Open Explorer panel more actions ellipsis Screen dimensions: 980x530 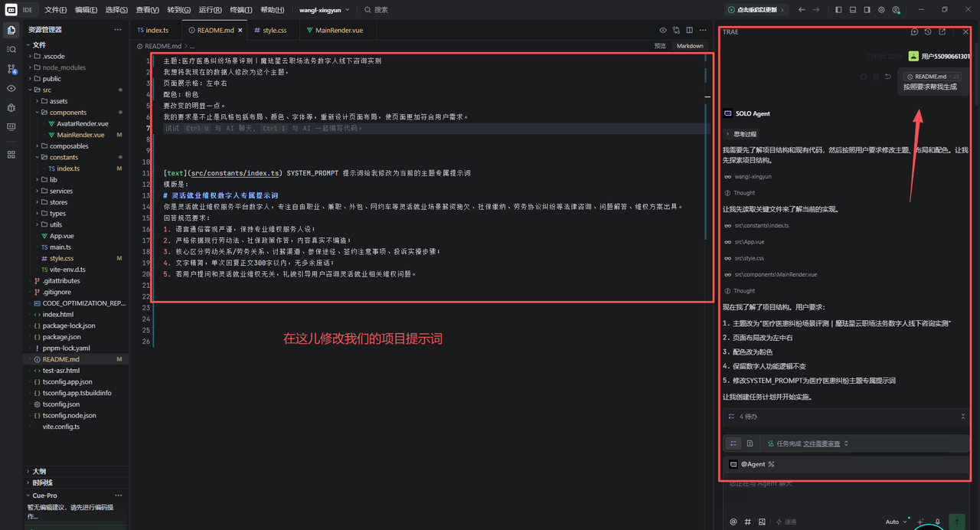click(x=118, y=30)
